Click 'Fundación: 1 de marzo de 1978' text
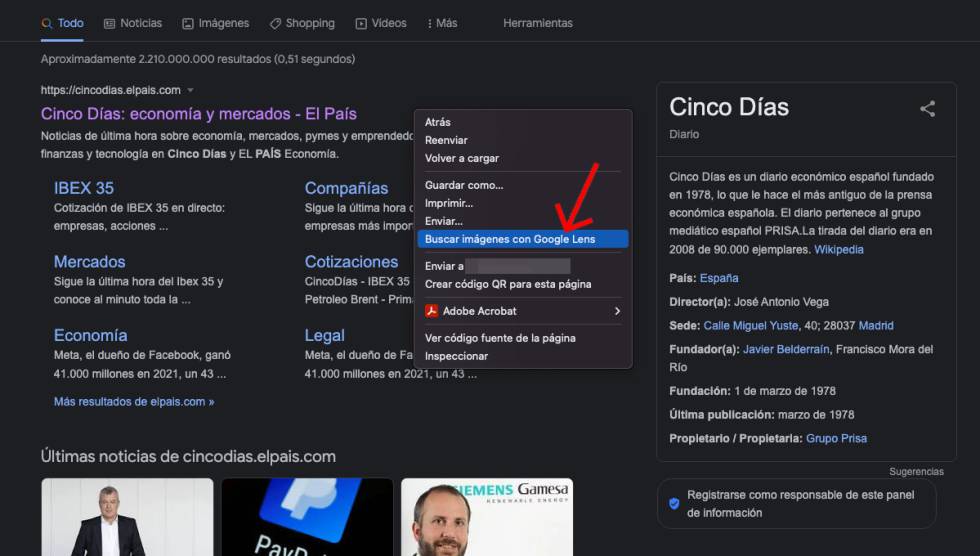This screenshot has height=556, width=980. (x=752, y=391)
